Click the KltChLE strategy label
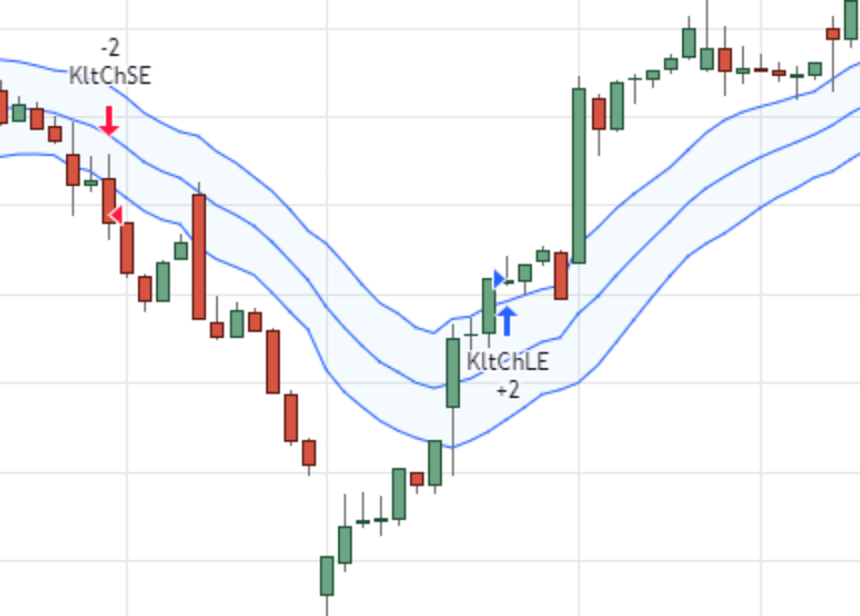The height and width of the screenshot is (616, 860). (x=508, y=361)
